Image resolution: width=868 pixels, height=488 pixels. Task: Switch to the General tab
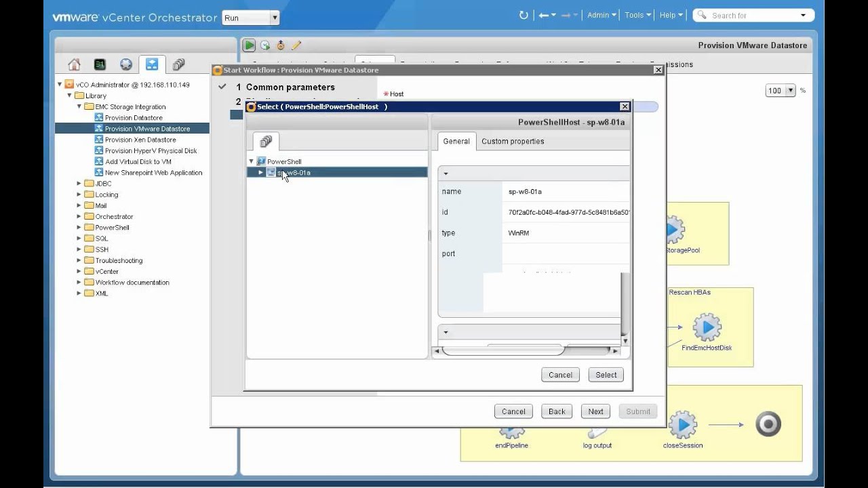456,141
